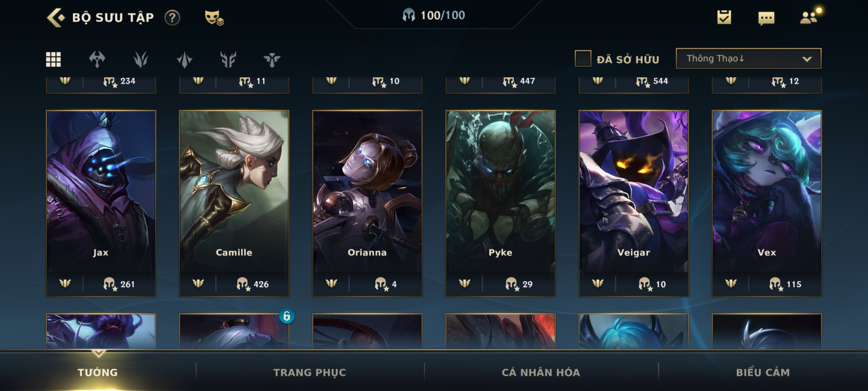Image resolution: width=868 pixels, height=391 pixels.
Task: Select the Camille champion card
Action: pos(234,203)
